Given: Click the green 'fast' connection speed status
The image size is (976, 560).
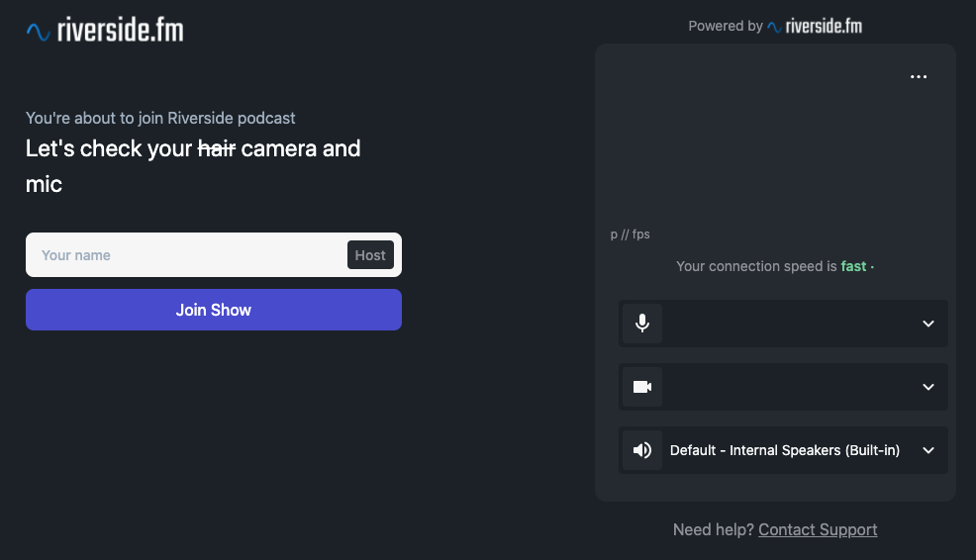Looking at the screenshot, I should 853,266.
